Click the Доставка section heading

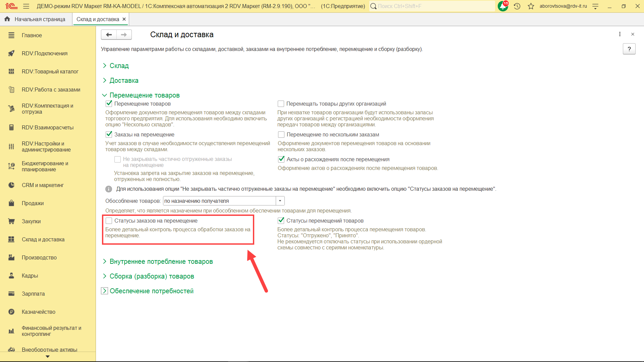pyautogui.click(x=124, y=80)
